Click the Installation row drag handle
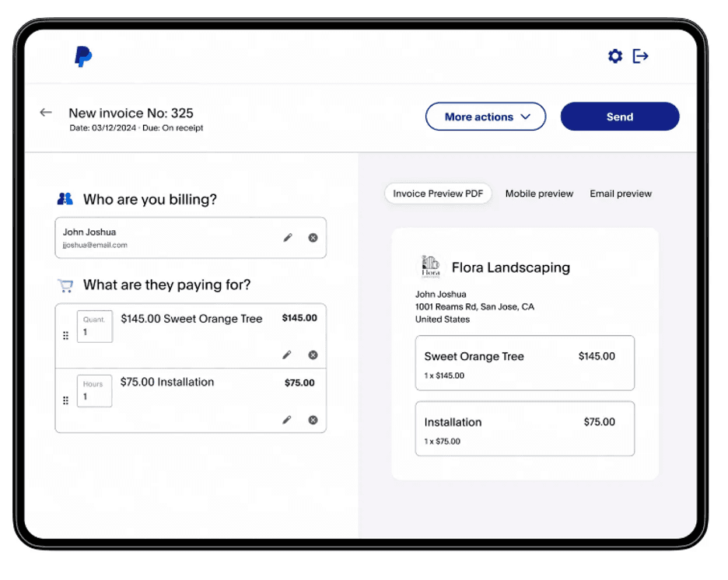 pyautogui.click(x=65, y=400)
